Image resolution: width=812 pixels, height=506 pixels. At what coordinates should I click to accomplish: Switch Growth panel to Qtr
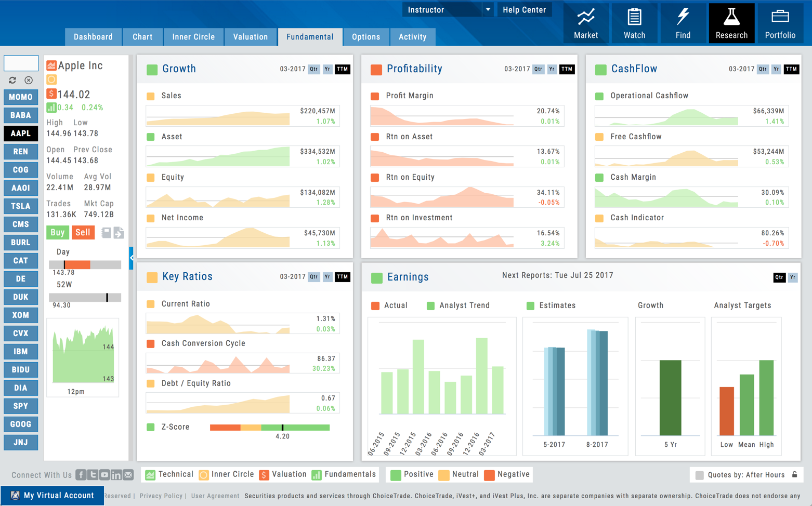pyautogui.click(x=314, y=69)
